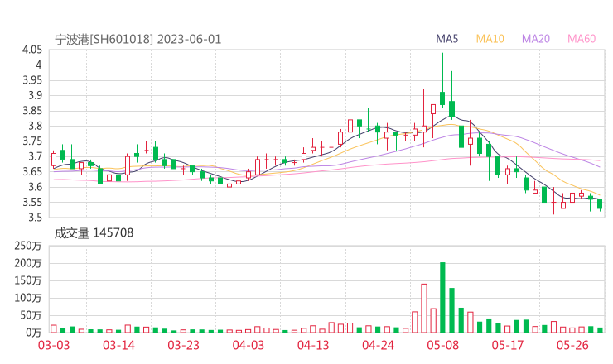Click the 50万 volume axis label

(x=31, y=315)
